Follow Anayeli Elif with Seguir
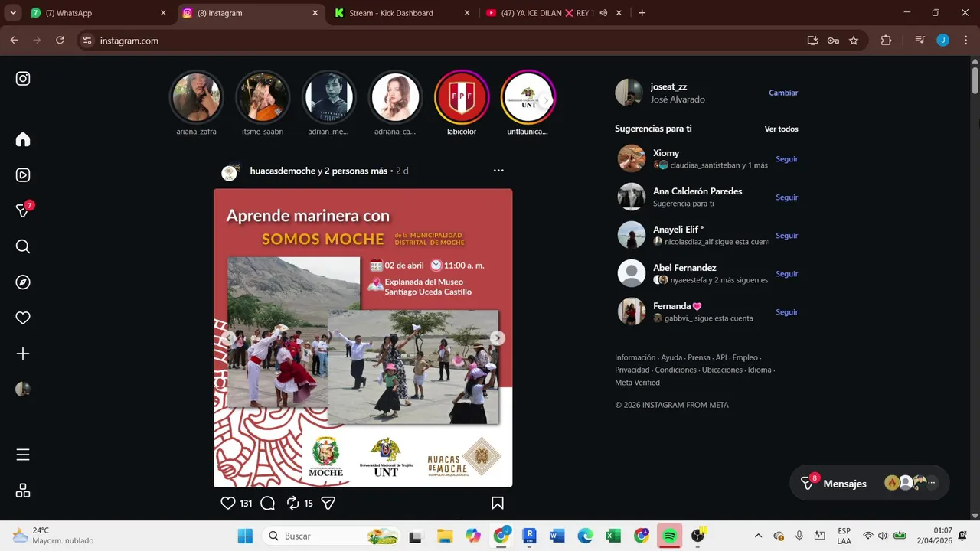This screenshot has width=980, height=551. (x=786, y=236)
